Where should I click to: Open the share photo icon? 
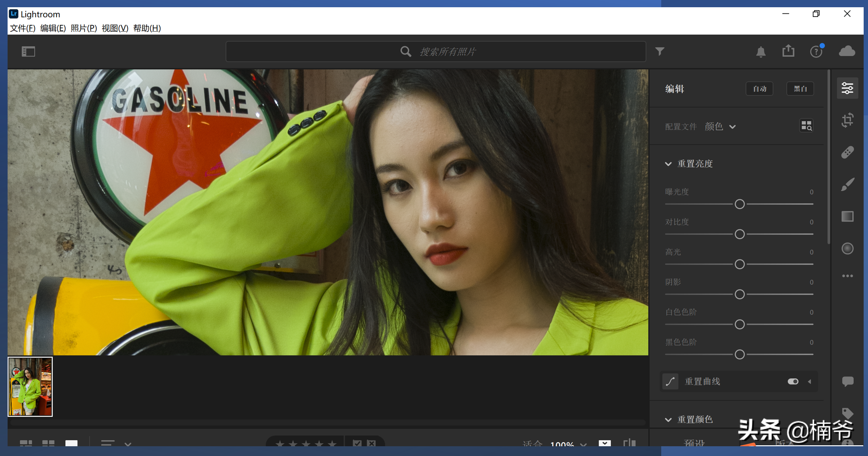[x=788, y=51]
